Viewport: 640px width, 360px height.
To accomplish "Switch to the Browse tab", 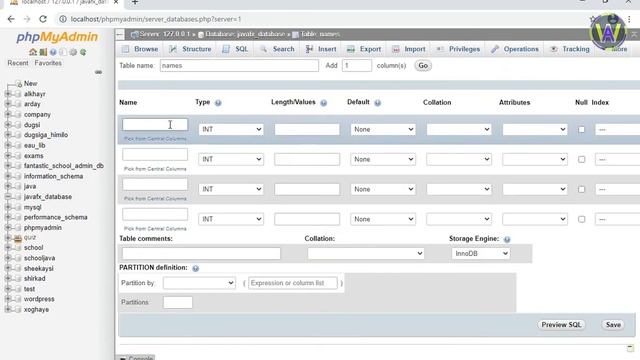I will [140, 49].
